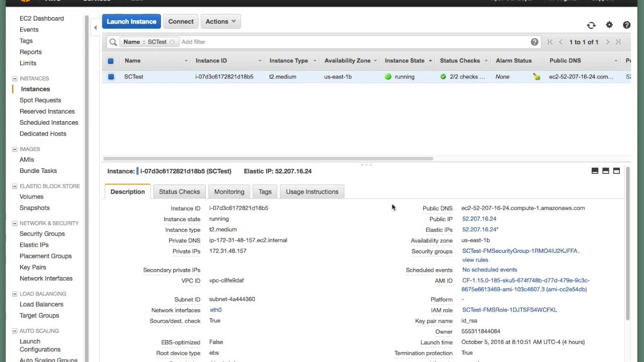Screen dimensions: 644x362
Task: Click the status checks passed icon
Action: point(443,77)
